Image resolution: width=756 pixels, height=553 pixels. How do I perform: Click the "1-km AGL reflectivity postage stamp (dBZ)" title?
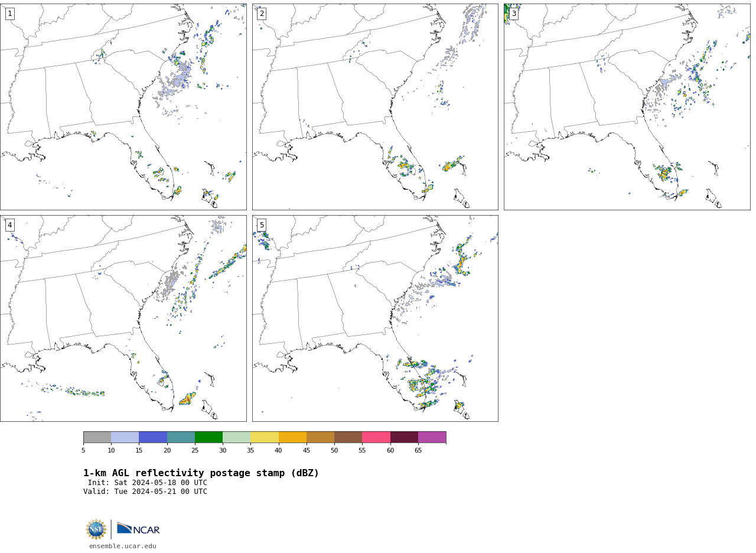tap(201, 473)
